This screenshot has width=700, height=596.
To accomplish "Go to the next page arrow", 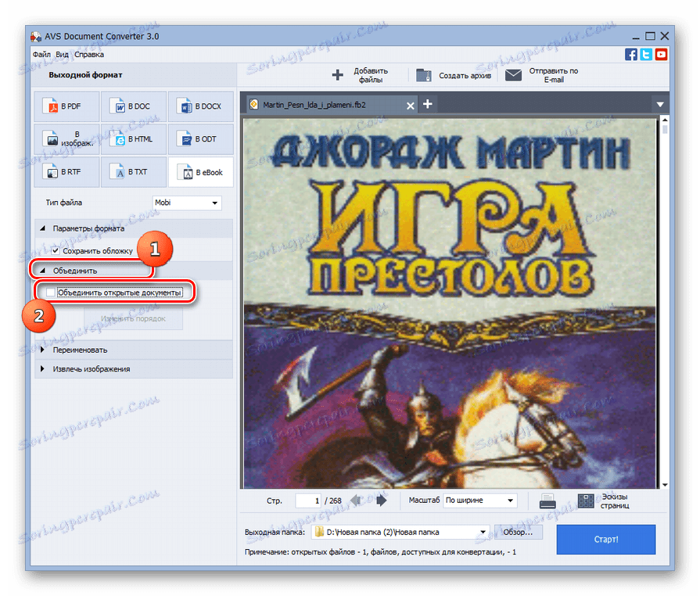I will [381, 501].
